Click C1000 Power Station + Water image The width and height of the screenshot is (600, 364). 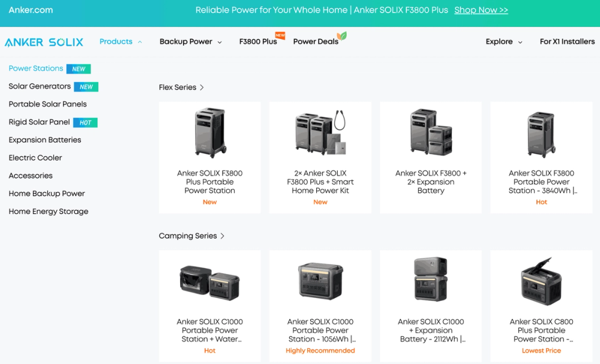point(209,282)
